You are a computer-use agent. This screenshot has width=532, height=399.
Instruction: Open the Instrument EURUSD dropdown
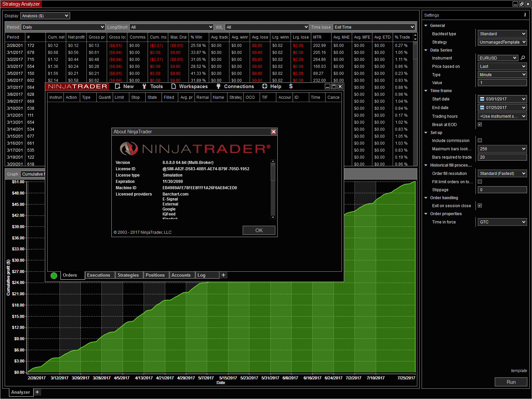point(498,58)
